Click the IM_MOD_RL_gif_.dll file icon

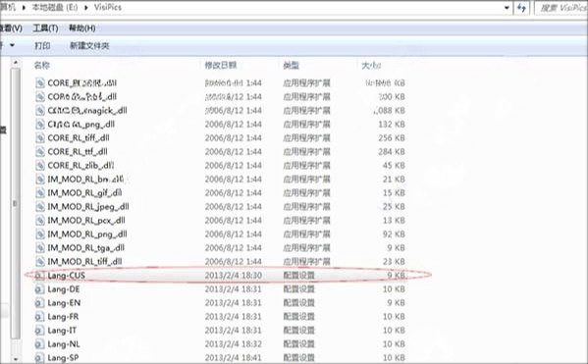click(39, 193)
